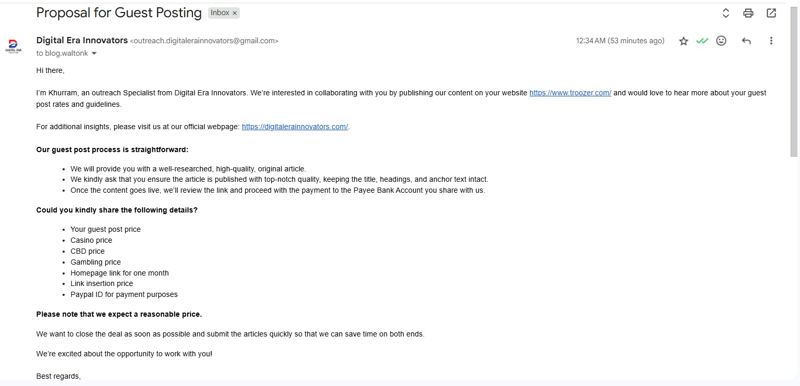Remove the Inbox label with x
Screen dimensions: 800x386
point(235,13)
